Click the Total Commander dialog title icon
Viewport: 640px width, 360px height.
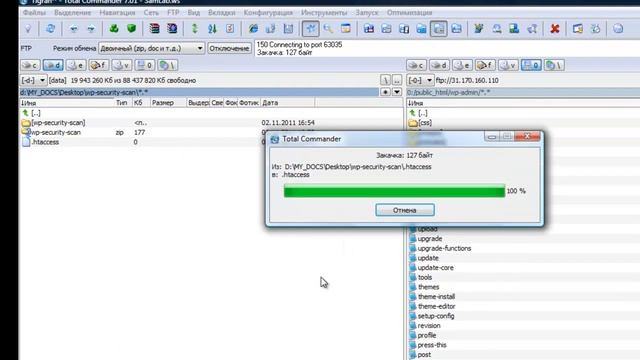tap(275, 139)
